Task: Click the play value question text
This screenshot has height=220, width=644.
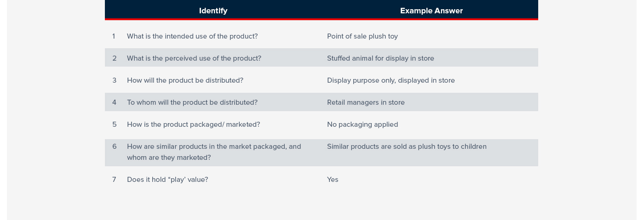Action: tap(167, 180)
